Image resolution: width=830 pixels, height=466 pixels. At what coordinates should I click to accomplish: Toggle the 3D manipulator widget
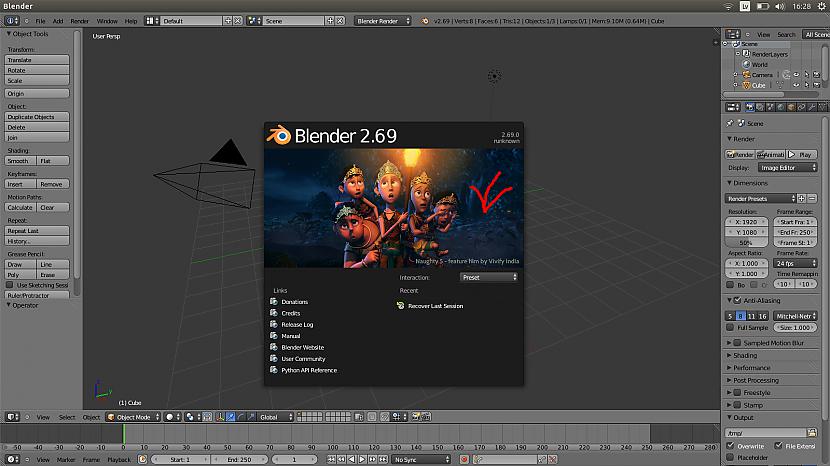pos(220,417)
